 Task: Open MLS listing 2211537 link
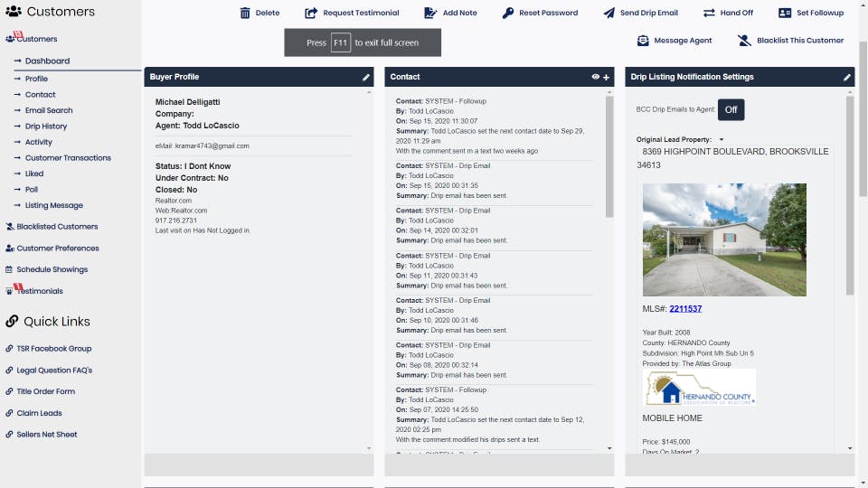685,309
